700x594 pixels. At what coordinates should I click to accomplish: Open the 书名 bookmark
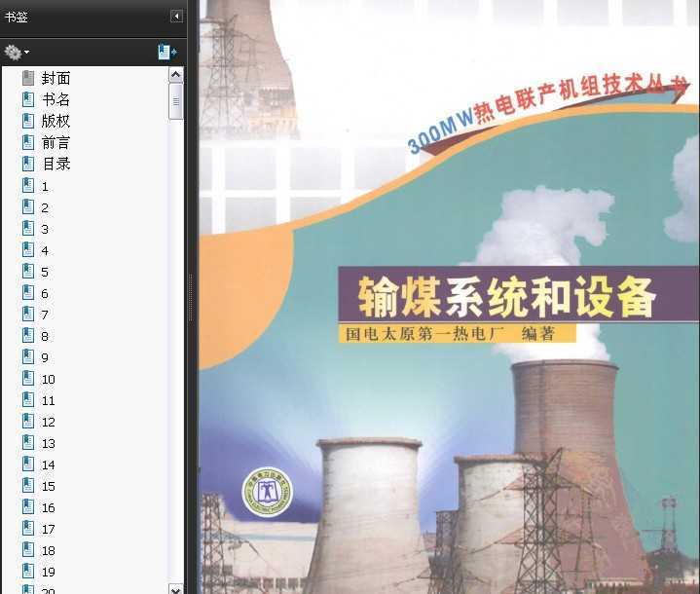tap(55, 99)
